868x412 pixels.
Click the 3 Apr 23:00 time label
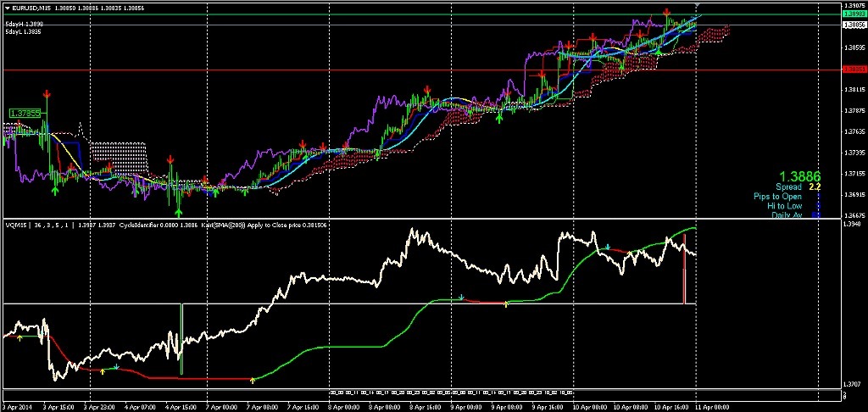[100, 406]
